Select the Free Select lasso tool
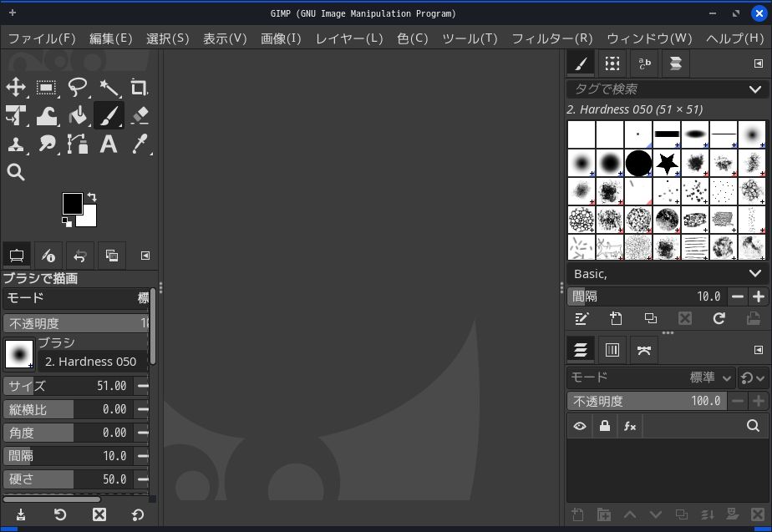The width and height of the screenshot is (772, 532). (x=78, y=88)
